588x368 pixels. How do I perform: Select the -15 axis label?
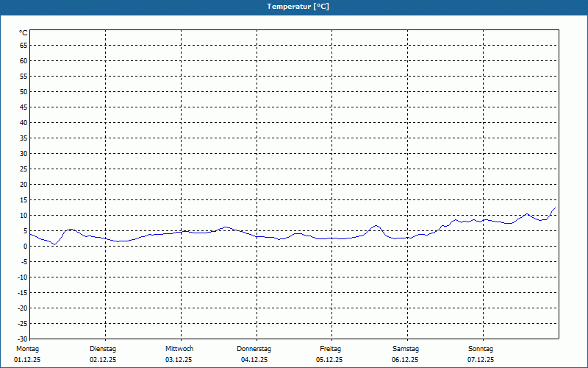23,292
